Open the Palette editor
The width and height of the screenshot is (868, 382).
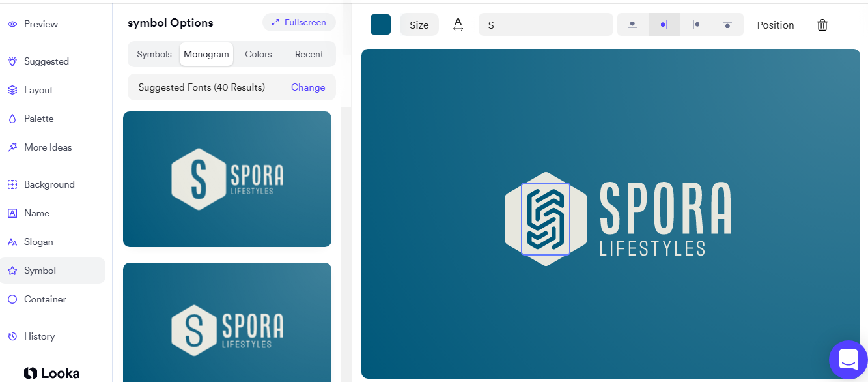40,118
